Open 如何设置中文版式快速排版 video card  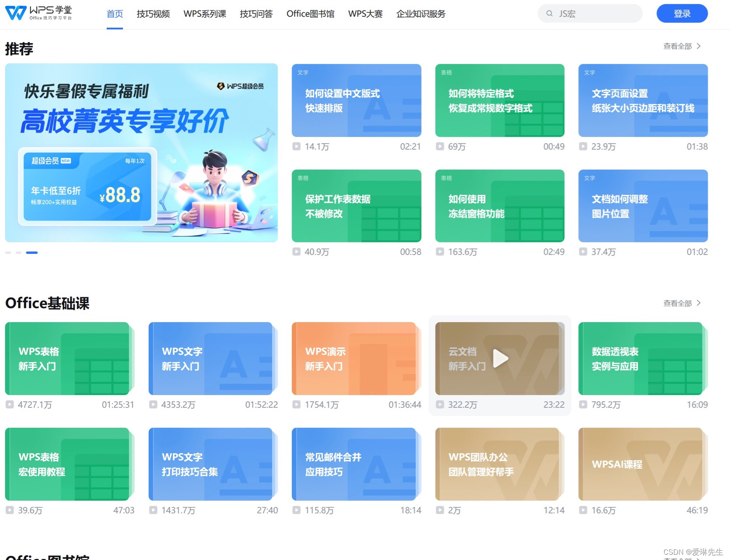pos(356,101)
